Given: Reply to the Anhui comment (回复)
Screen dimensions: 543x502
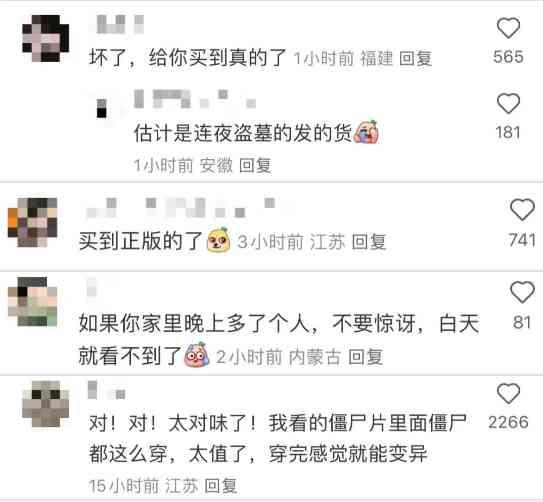Looking at the screenshot, I should pos(255,165).
